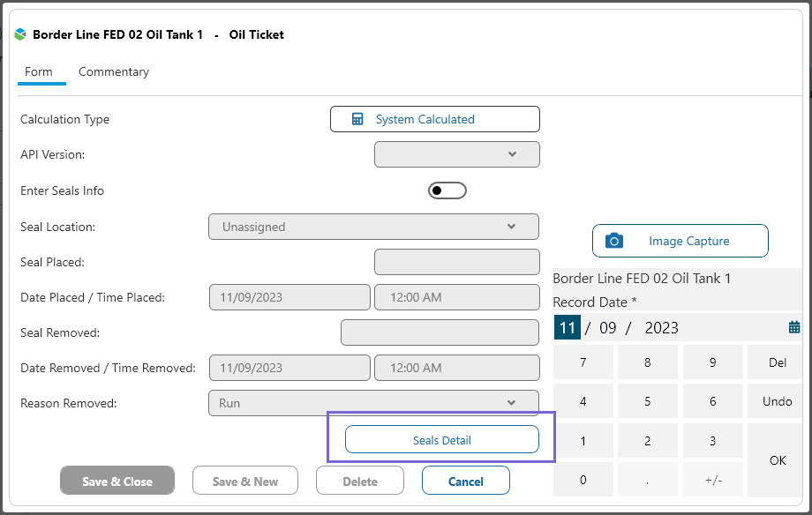The width and height of the screenshot is (812, 515).
Task: Toggle the Enter Seals Info switch
Action: coord(447,190)
